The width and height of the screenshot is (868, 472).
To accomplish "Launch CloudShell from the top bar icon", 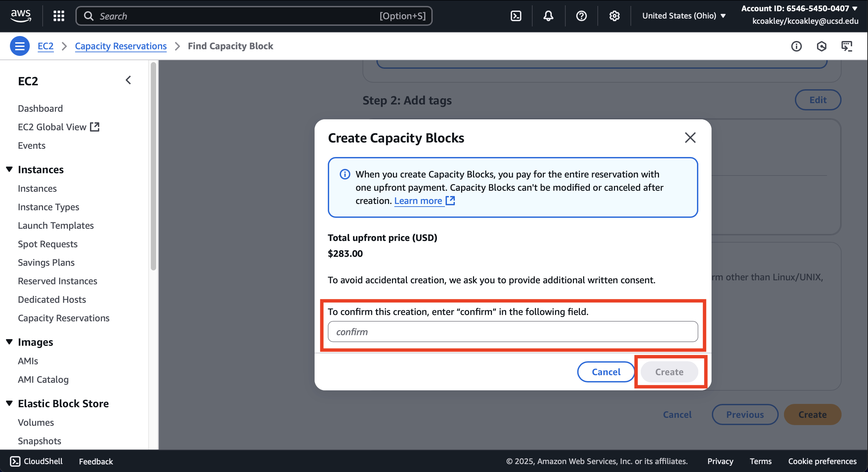I will pyautogui.click(x=516, y=16).
